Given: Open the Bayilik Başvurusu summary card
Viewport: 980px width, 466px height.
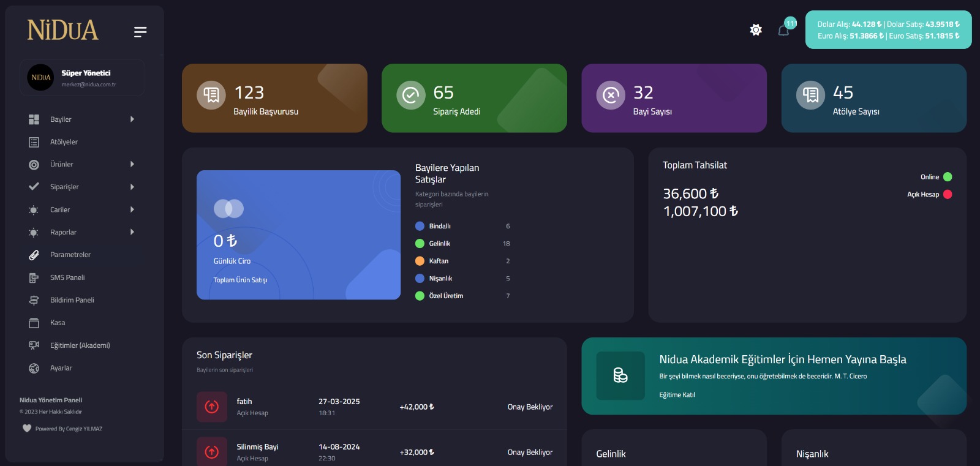Looking at the screenshot, I should 274,98.
